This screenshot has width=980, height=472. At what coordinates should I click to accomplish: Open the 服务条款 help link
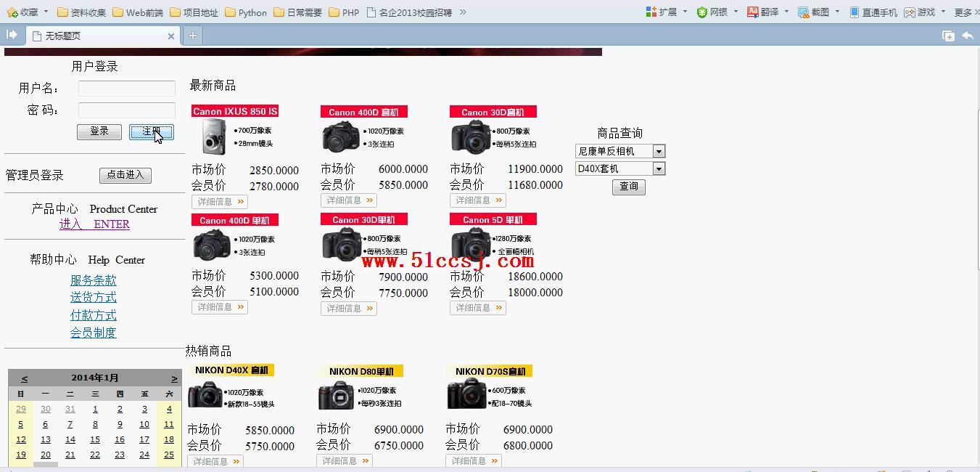[94, 280]
